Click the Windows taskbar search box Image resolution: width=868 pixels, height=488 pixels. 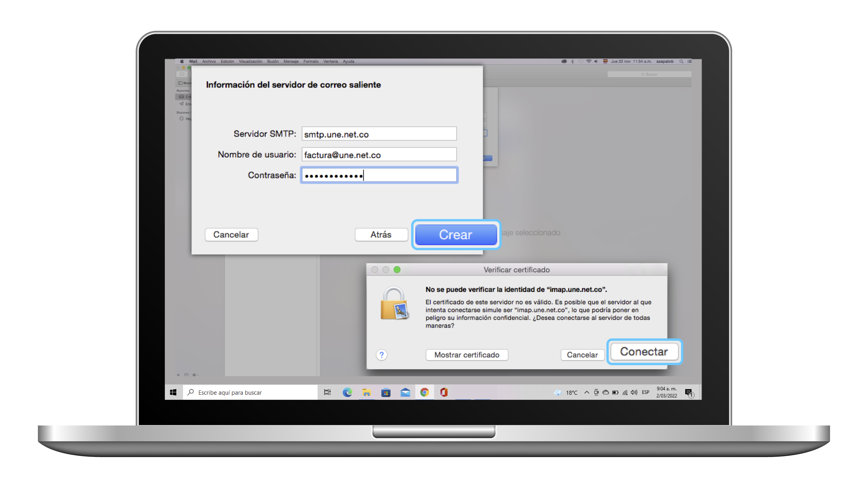click(250, 392)
